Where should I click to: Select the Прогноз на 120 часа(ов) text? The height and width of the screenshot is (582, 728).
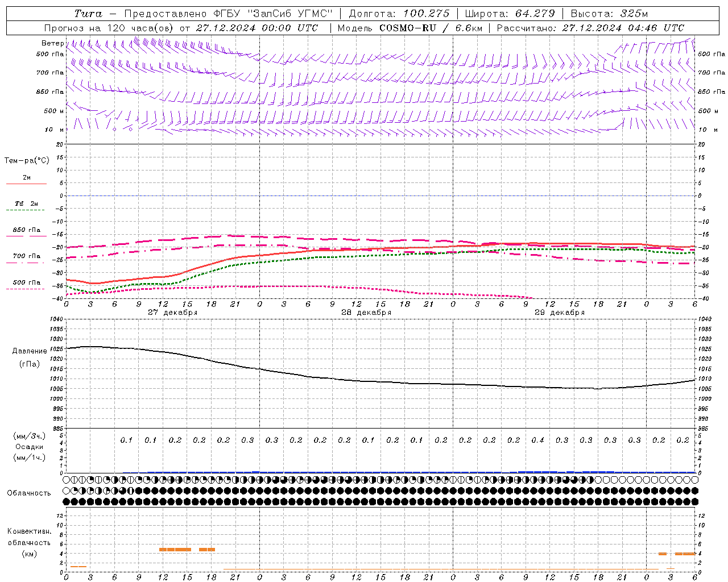pyautogui.click(x=109, y=28)
